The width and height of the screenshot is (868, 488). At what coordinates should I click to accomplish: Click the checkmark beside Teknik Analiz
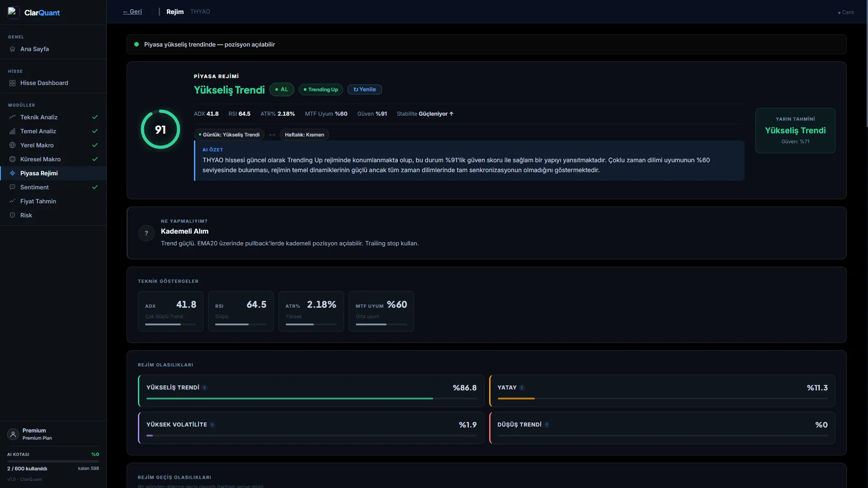click(95, 117)
